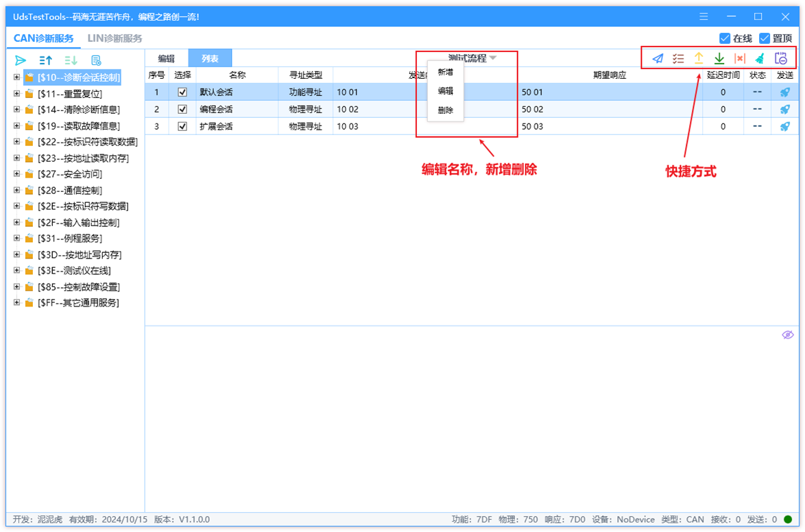805x532 pixels.
Task: Click the 物理寻址 cell in the 扩展会话 row
Action: click(305, 126)
